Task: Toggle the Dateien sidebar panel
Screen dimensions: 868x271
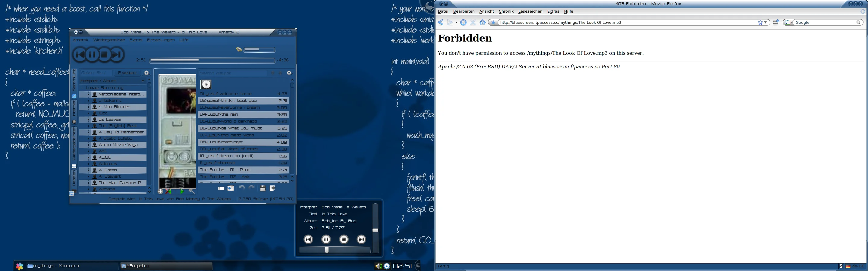Action: click(x=74, y=179)
